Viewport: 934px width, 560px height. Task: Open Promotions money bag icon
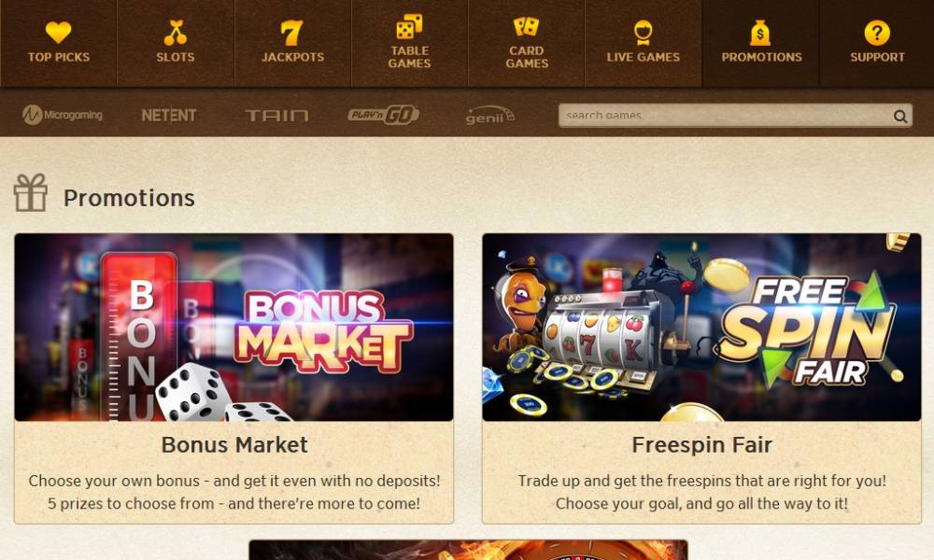(x=760, y=33)
